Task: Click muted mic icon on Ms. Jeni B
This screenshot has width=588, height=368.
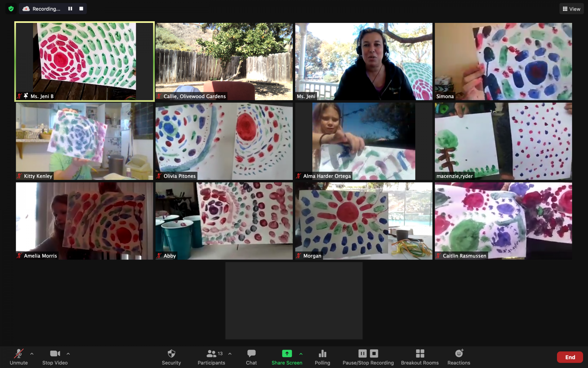Action: pyautogui.click(x=19, y=96)
